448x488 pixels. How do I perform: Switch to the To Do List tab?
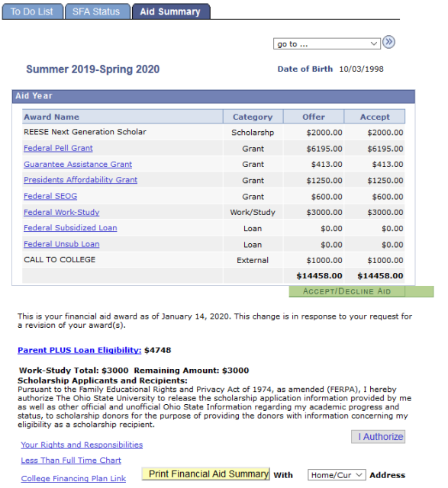[32, 12]
